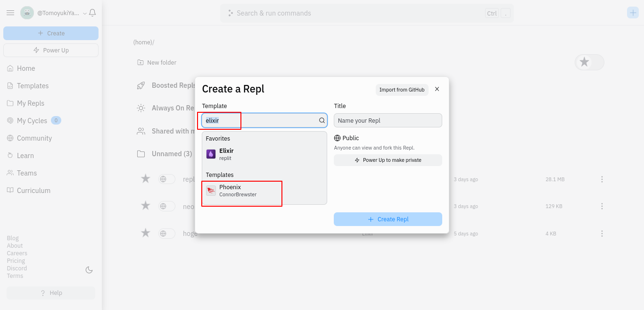Screen dimensions: 644x310
Task: Click the Careers footer link
Action: point(17,253)
